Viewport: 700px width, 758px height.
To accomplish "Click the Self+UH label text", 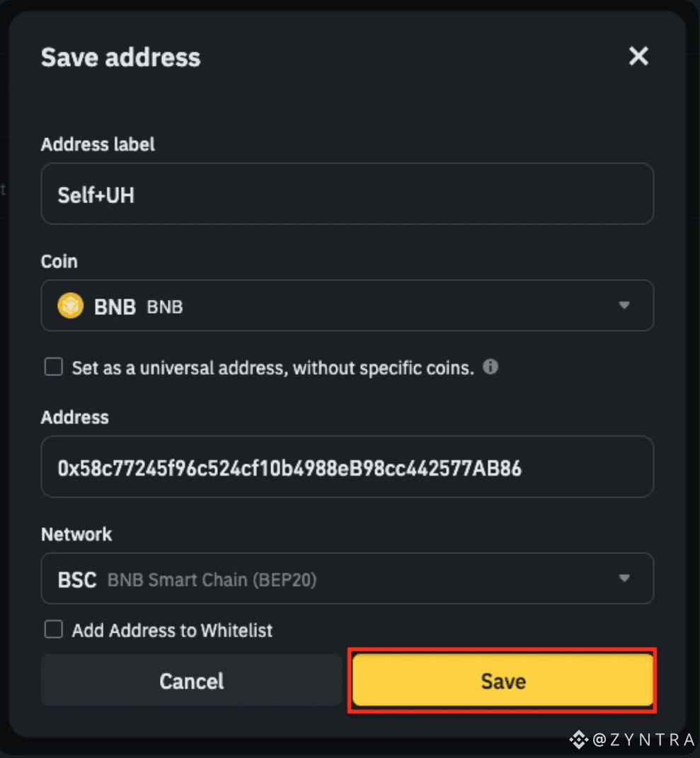I will click(x=96, y=195).
